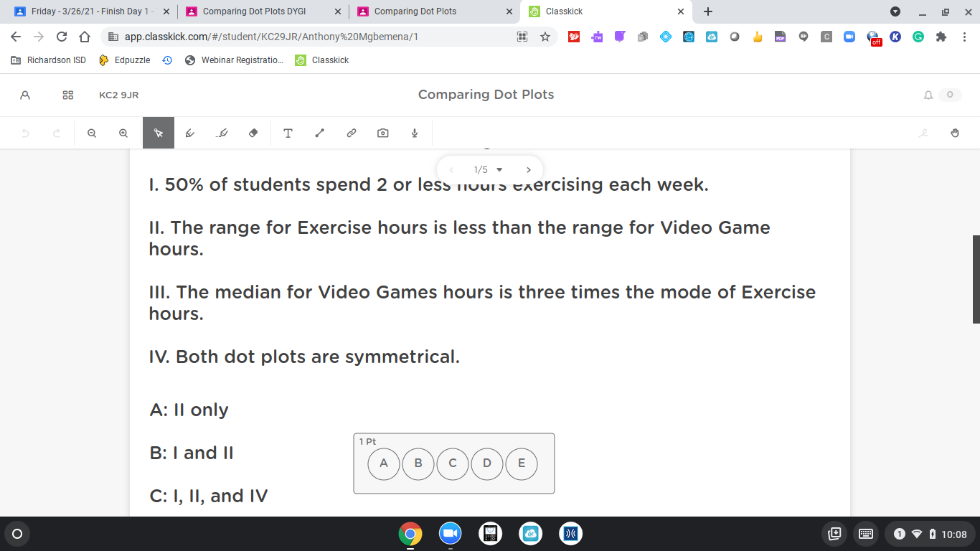Image resolution: width=980 pixels, height=551 pixels.
Task: Select the eraser tool
Action: click(253, 133)
